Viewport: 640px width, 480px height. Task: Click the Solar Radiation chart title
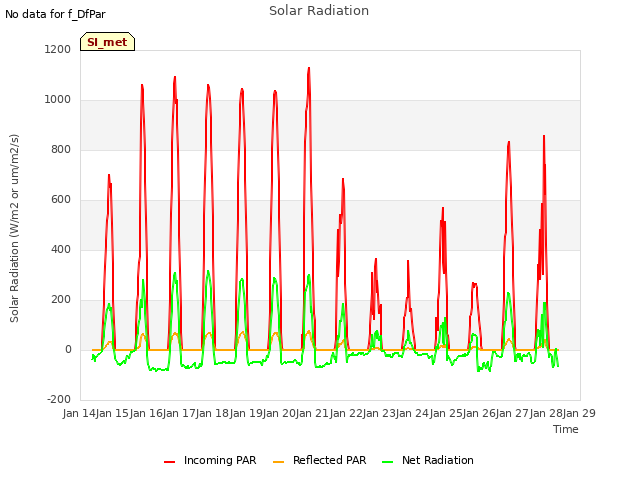319,11
